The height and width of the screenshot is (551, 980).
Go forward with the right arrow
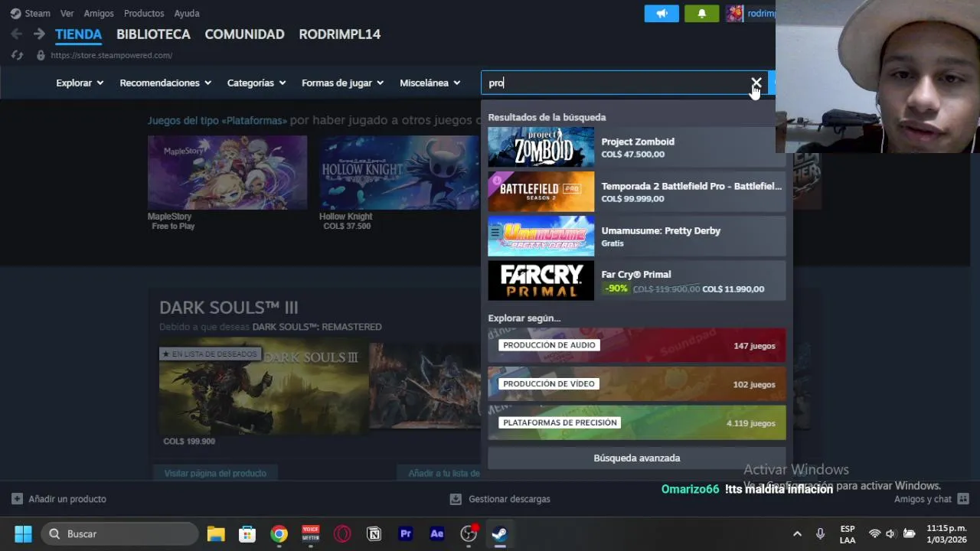[x=39, y=34]
